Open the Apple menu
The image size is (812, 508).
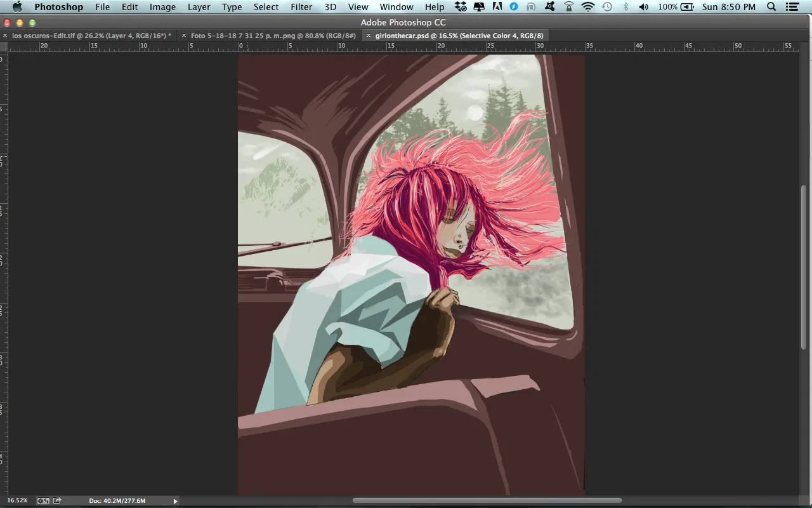pos(17,7)
